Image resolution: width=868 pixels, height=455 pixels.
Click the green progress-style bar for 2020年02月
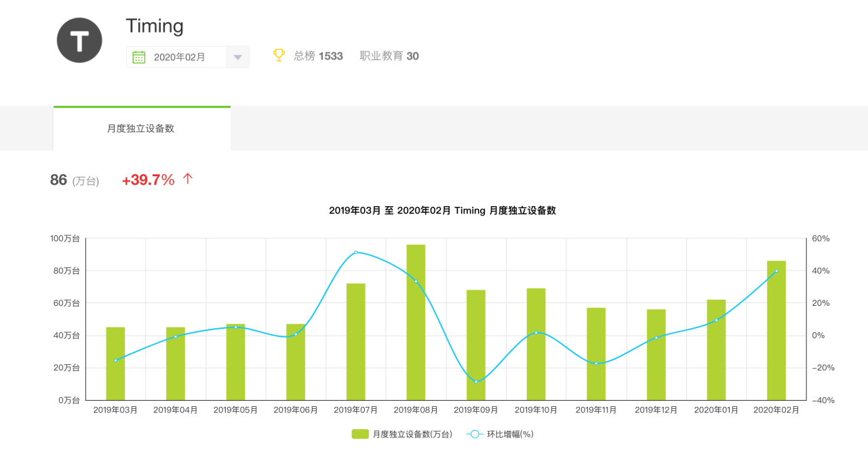click(775, 329)
